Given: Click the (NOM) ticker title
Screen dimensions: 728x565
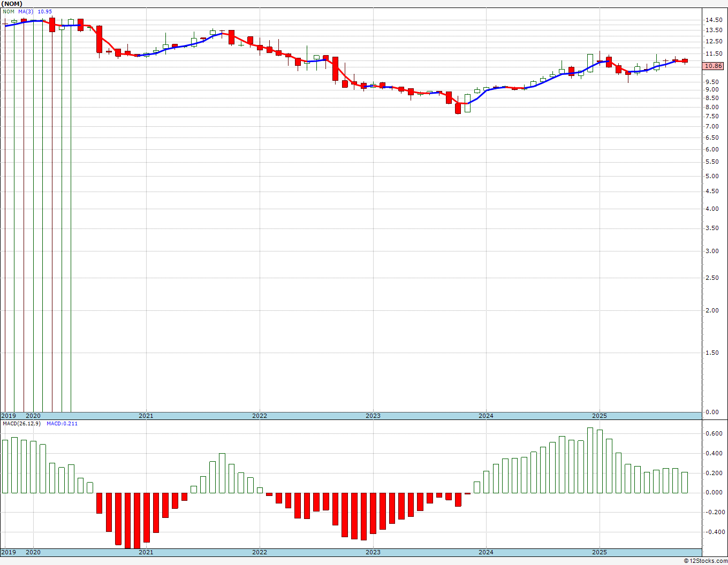Looking at the screenshot, I should click(x=12, y=4).
